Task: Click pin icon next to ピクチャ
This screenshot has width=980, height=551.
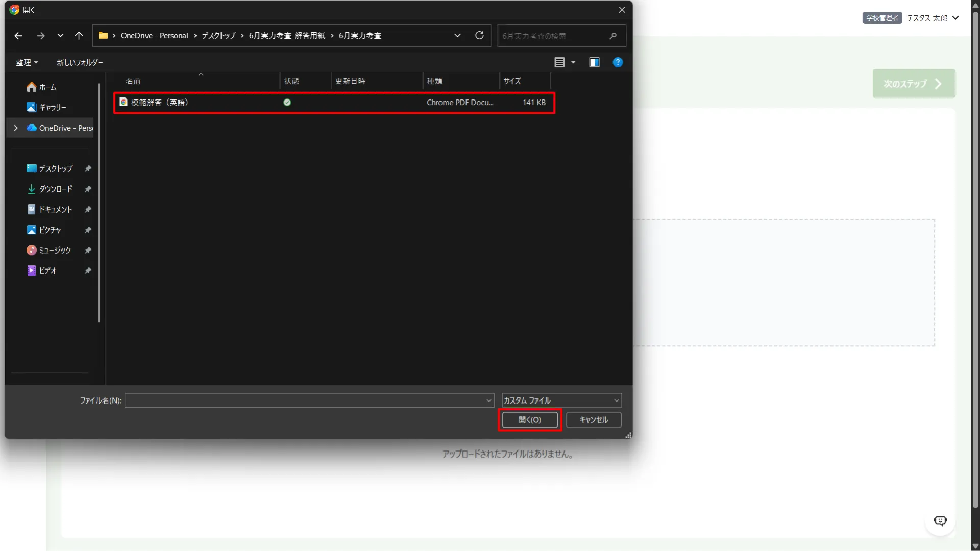Action: pyautogui.click(x=88, y=230)
